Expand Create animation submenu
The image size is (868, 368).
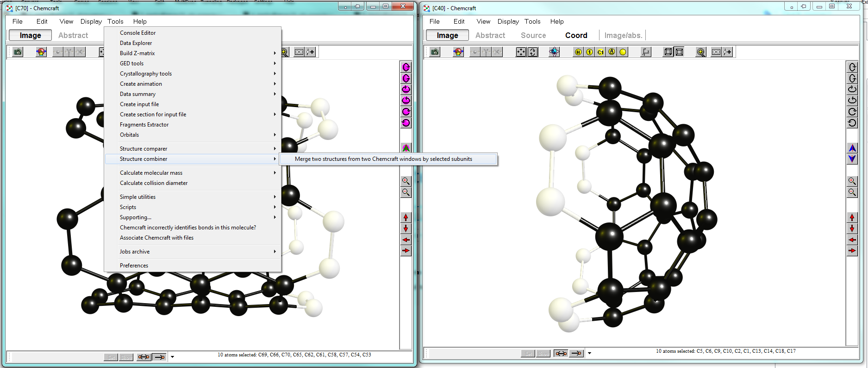pos(193,84)
